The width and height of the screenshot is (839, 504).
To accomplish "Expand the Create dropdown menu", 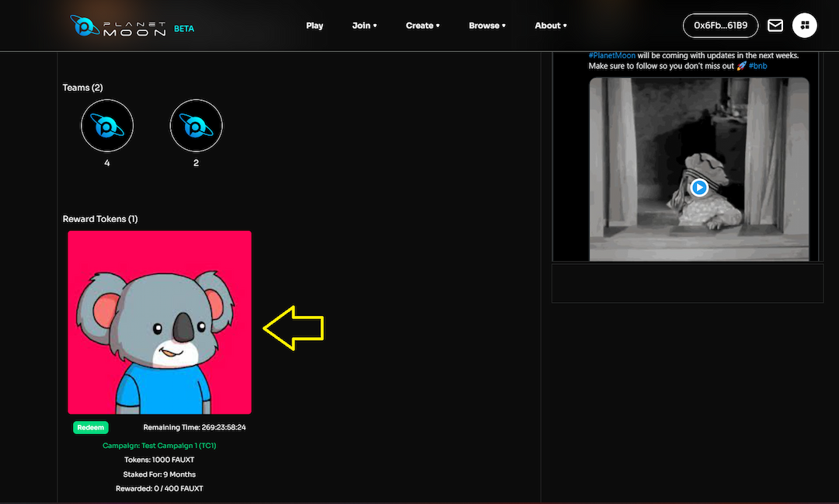I will tap(422, 26).
